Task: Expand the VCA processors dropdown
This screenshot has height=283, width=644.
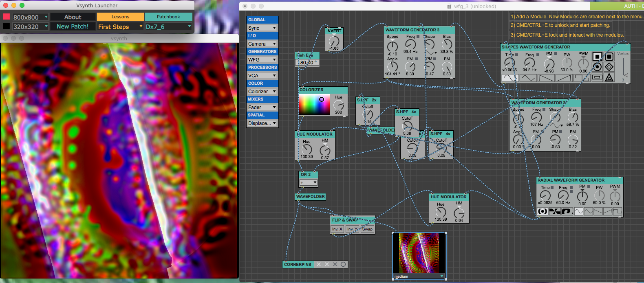Action: [x=262, y=75]
